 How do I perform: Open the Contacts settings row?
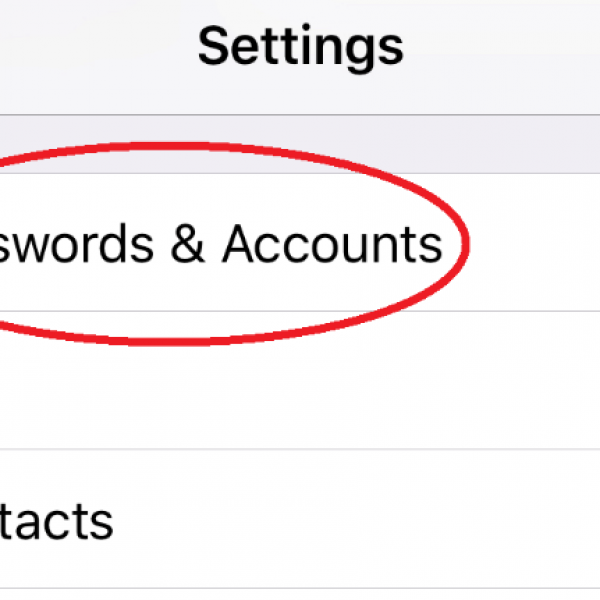(x=300, y=519)
